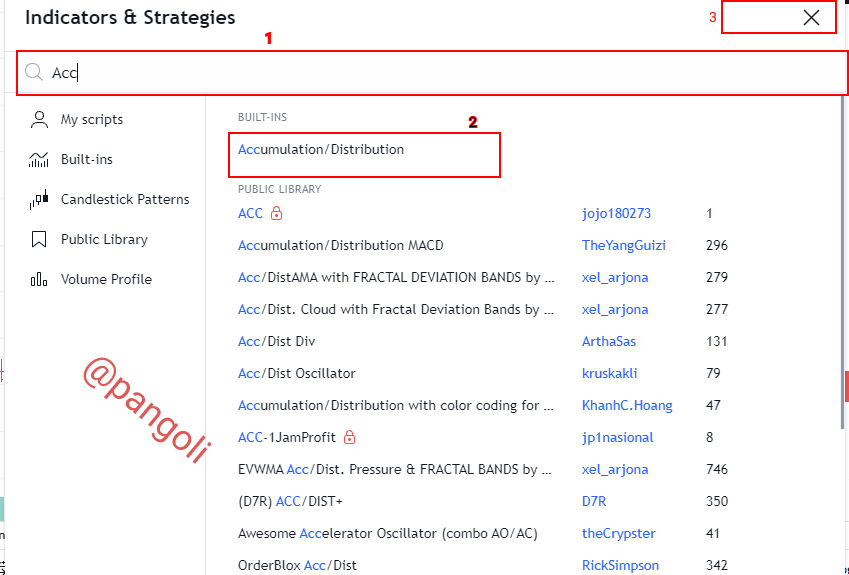Screen dimensions: 849x575
Task: Click the magnifier icon in the search bar
Action: [34, 72]
